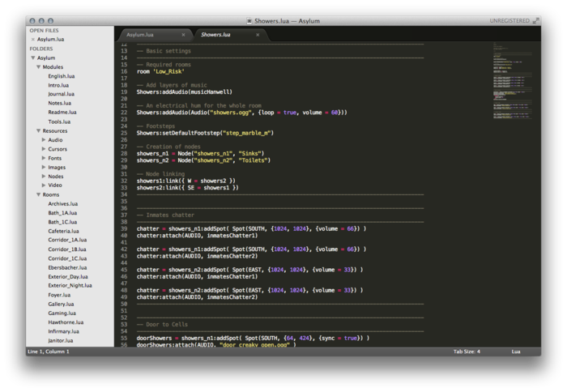
Task: Expand the Images folder
Action: coord(44,167)
